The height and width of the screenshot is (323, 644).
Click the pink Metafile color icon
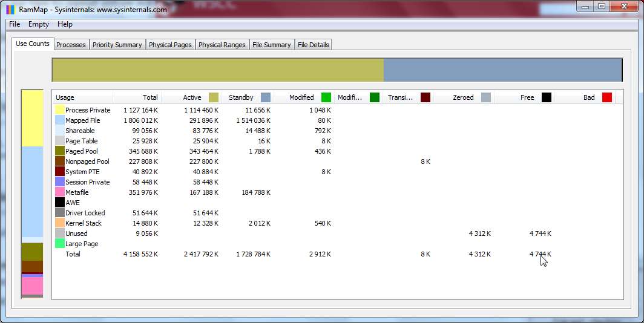pyautogui.click(x=59, y=192)
